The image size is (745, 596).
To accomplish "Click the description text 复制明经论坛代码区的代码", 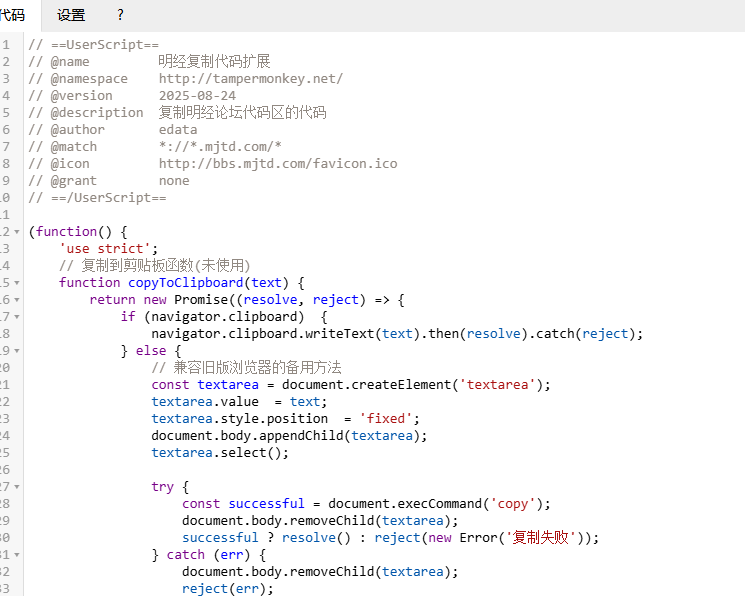I will (242, 113).
